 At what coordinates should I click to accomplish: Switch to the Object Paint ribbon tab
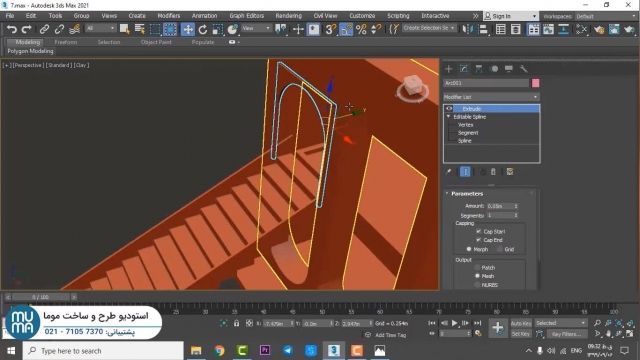click(156, 42)
